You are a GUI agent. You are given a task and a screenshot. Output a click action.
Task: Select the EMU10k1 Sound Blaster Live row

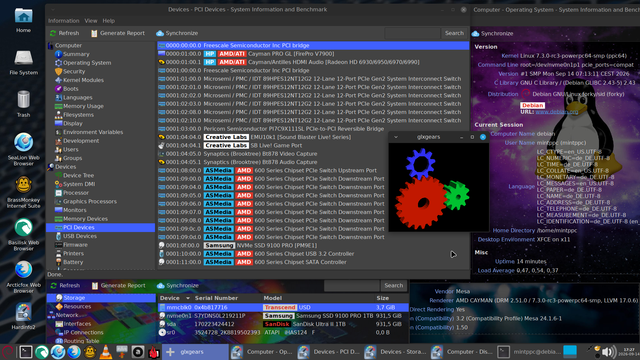point(313,137)
